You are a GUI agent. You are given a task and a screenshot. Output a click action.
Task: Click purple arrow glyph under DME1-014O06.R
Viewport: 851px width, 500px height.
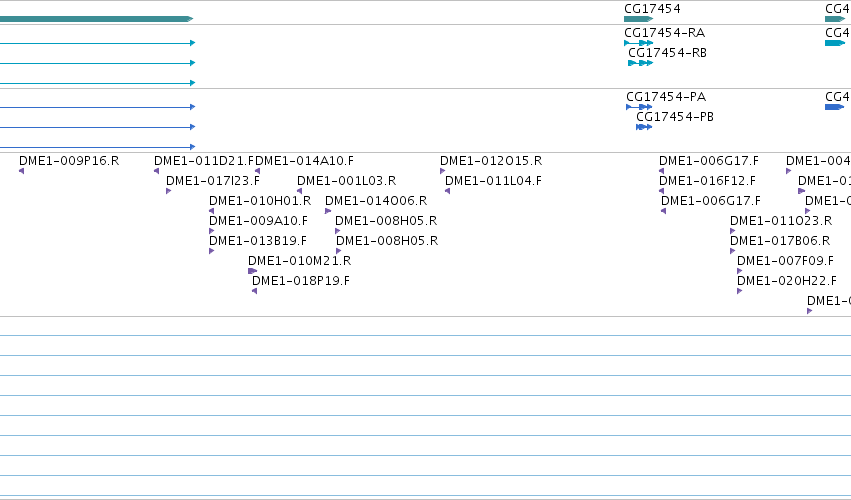point(328,211)
